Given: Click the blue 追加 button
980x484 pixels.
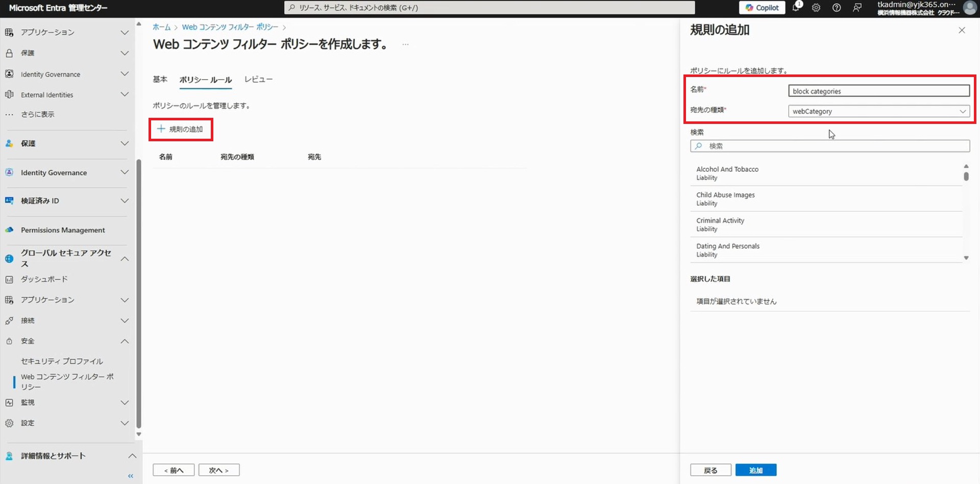Looking at the screenshot, I should (x=756, y=470).
